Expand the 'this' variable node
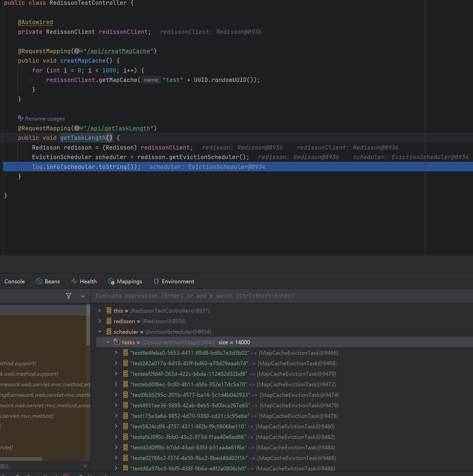This screenshot has height=476, width=473. [100, 311]
